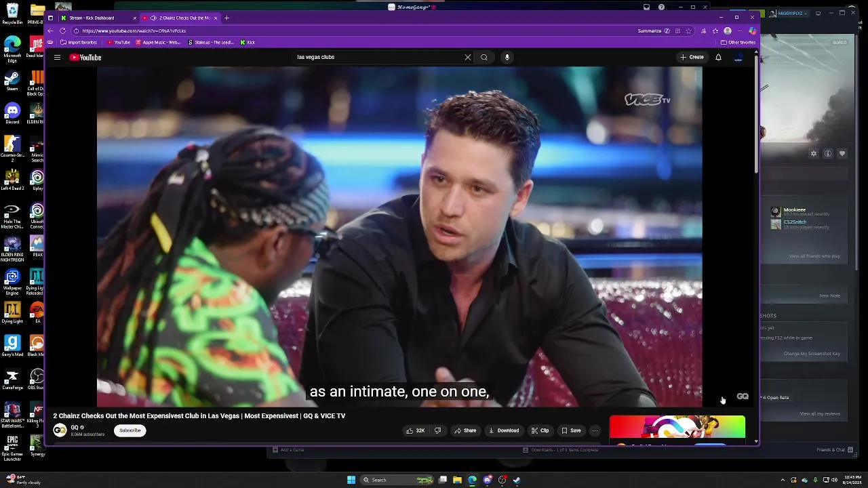Screen dimensions: 868x488
Task: Open Steam from the taskbar
Action: (517, 480)
